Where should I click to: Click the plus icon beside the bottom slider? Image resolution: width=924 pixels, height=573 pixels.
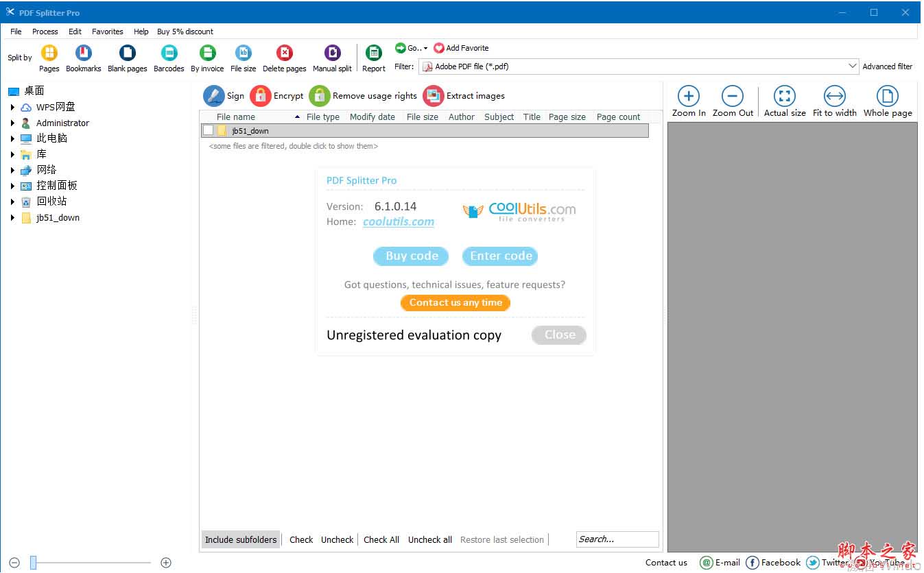pyautogui.click(x=166, y=563)
